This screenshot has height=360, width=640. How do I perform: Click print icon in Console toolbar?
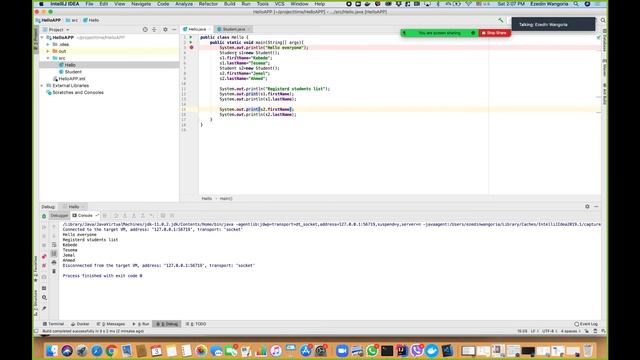[x=54, y=262]
